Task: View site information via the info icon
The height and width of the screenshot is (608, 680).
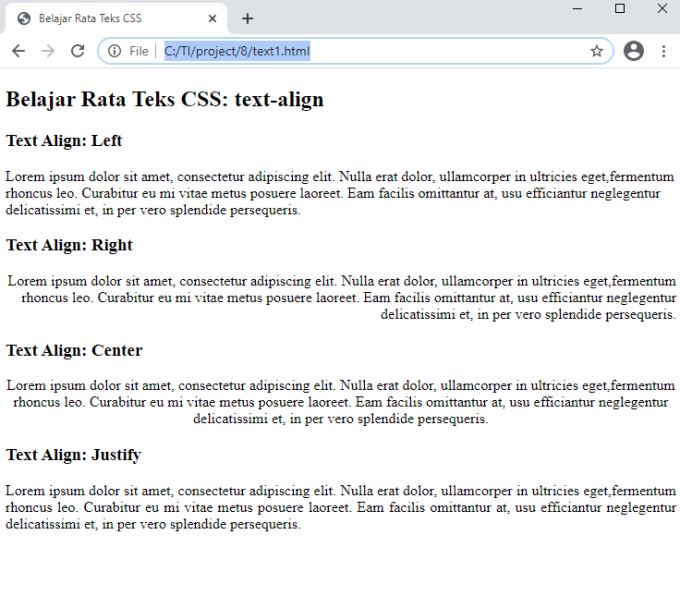Action: [x=114, y=51]
